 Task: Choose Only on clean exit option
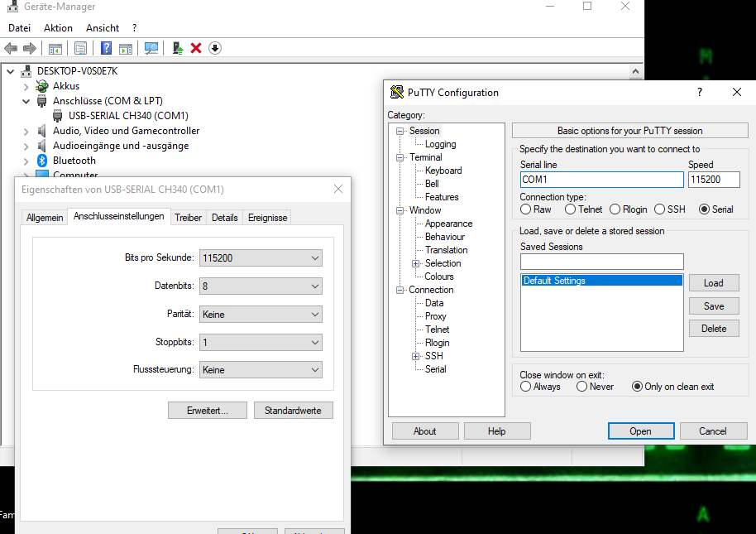(637, 387)
